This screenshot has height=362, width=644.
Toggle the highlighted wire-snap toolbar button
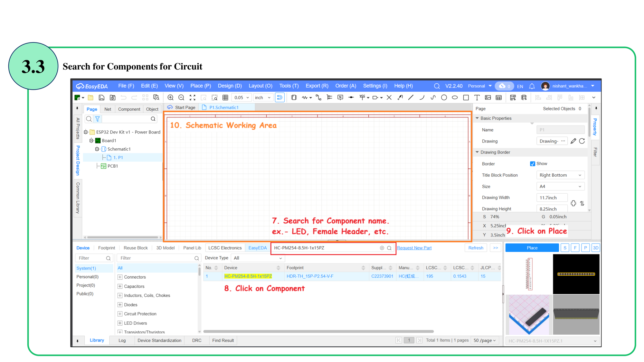(280, 97)
